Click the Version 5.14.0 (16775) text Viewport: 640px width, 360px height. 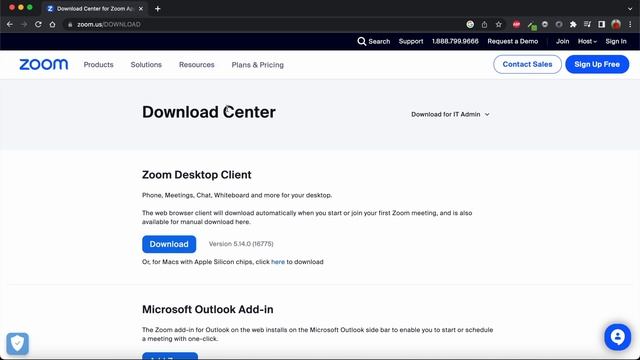(241, 244)
